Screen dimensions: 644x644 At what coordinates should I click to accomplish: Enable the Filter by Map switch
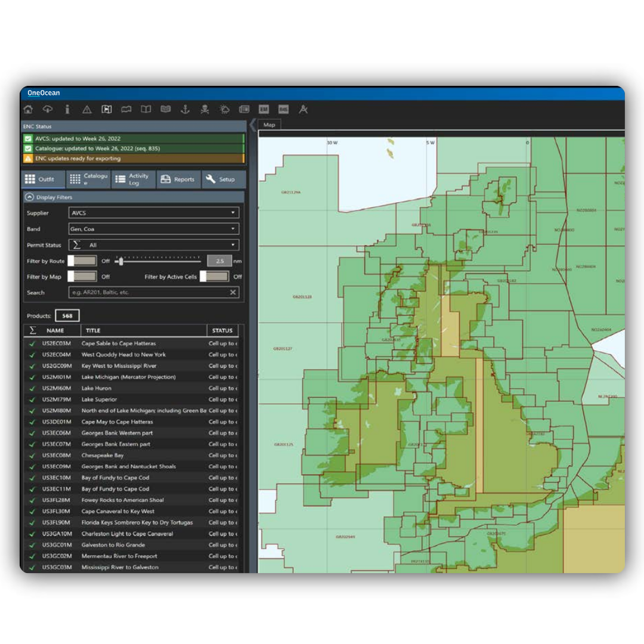[82, 277]
